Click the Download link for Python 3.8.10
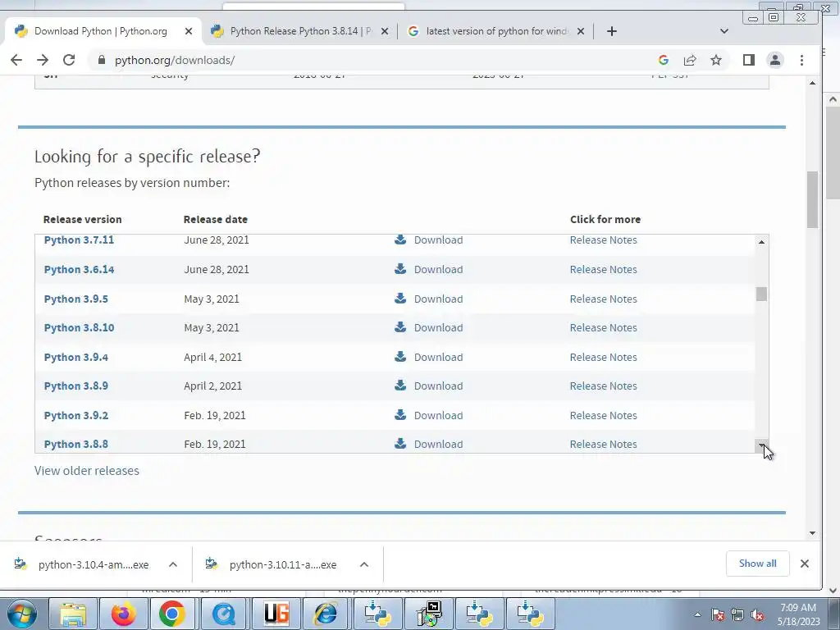 point(438,328)
